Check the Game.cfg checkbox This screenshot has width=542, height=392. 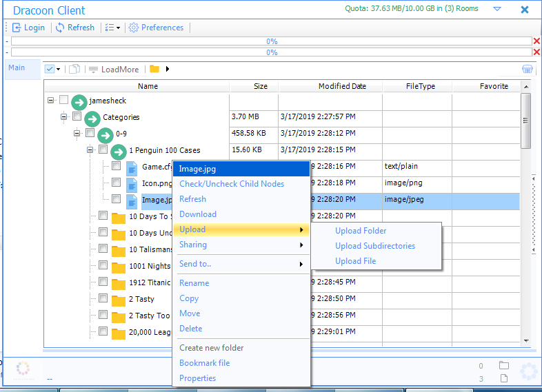[x=116, y=166]
